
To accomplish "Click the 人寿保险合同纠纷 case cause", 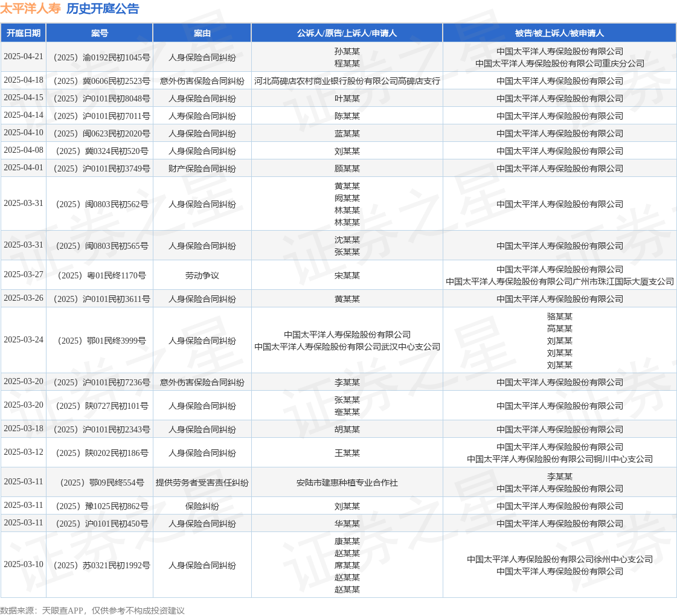I will pos(202,116).
